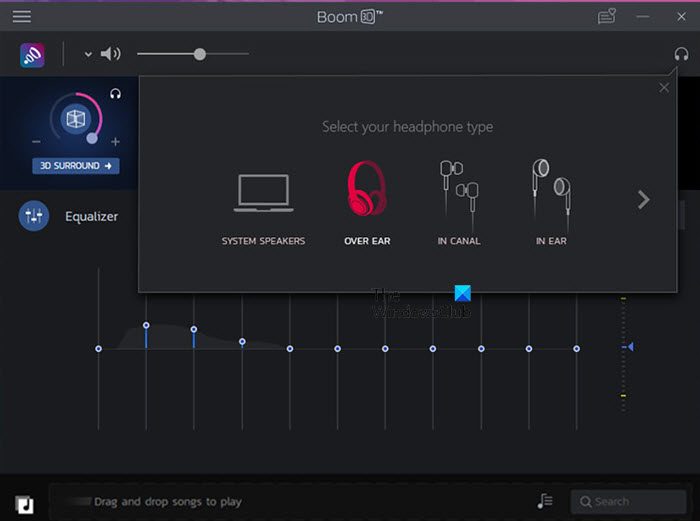
Task: Increase 3D surround intensity with plus
Action: pyautogui.click(x=115, y=142)
